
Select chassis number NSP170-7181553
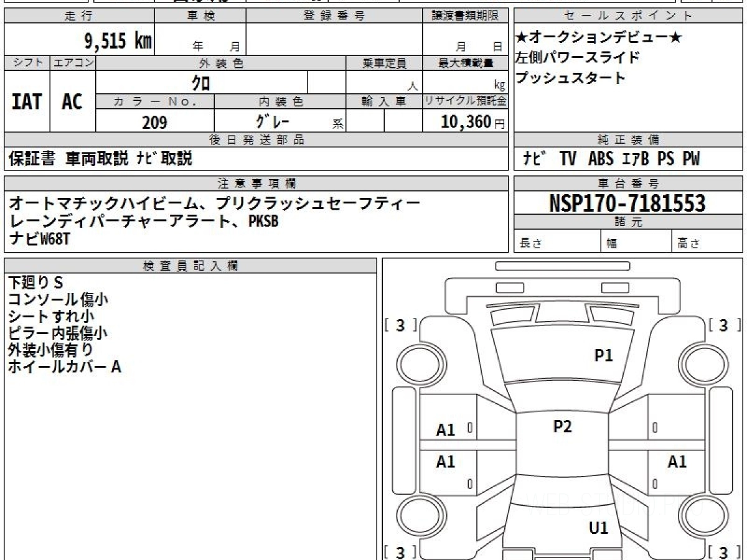tap(627, 203)
